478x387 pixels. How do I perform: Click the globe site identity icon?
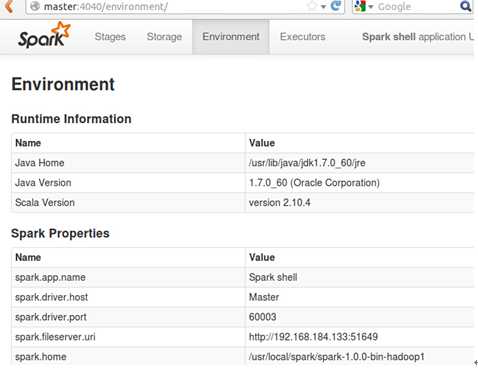click(35, 6)
